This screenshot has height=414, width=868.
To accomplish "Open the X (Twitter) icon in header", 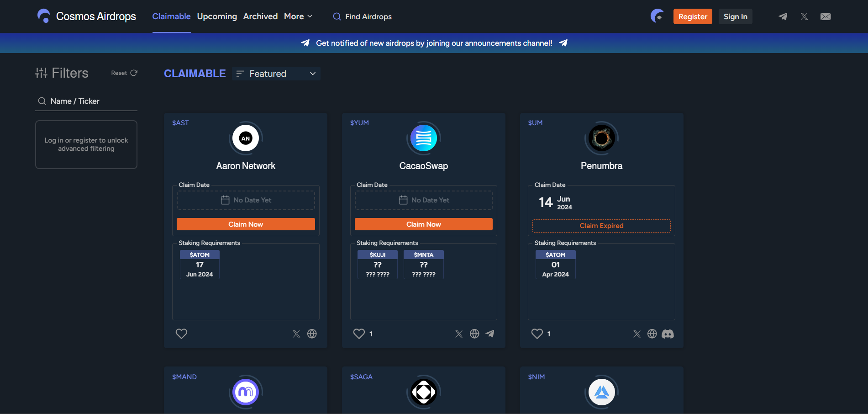I will [x=804, y=16].
